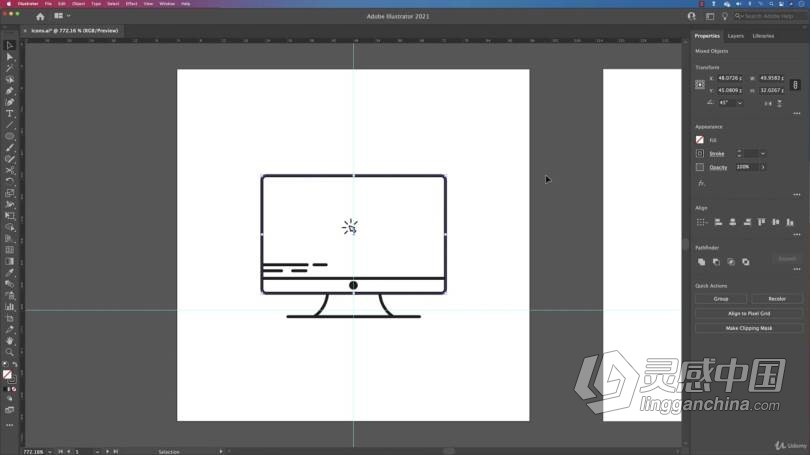
Task: Toggle constrain width and height proportions
Action: click(796, 84)
